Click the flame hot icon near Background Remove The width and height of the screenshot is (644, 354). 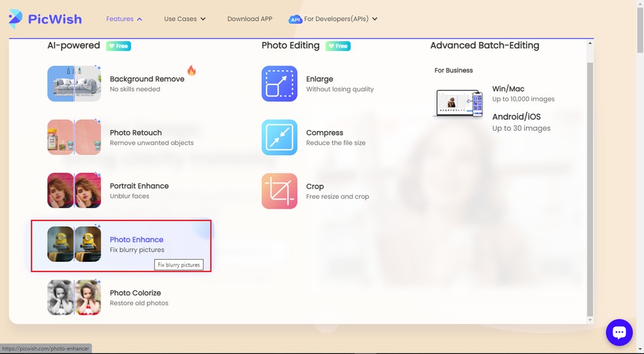coord(191,70)
